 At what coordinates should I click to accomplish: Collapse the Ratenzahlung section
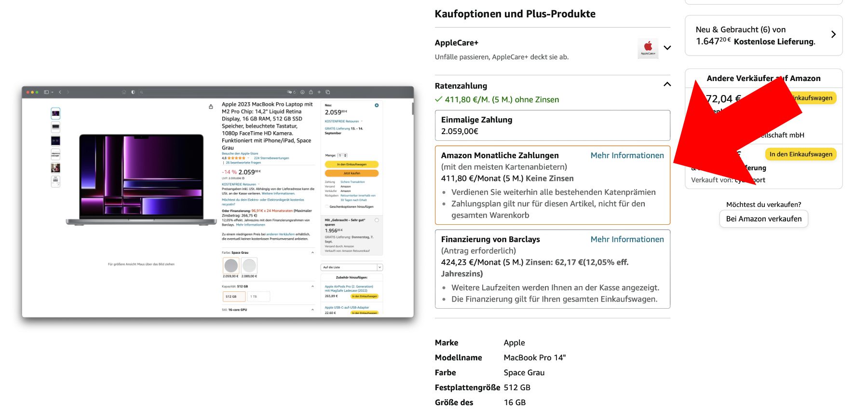tap(667, 84)
